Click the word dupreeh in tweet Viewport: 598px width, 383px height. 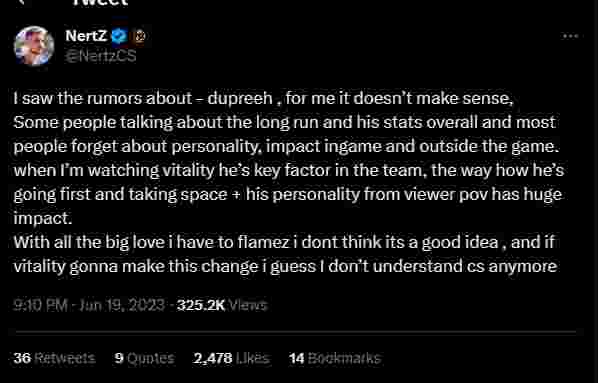point(240,98)
